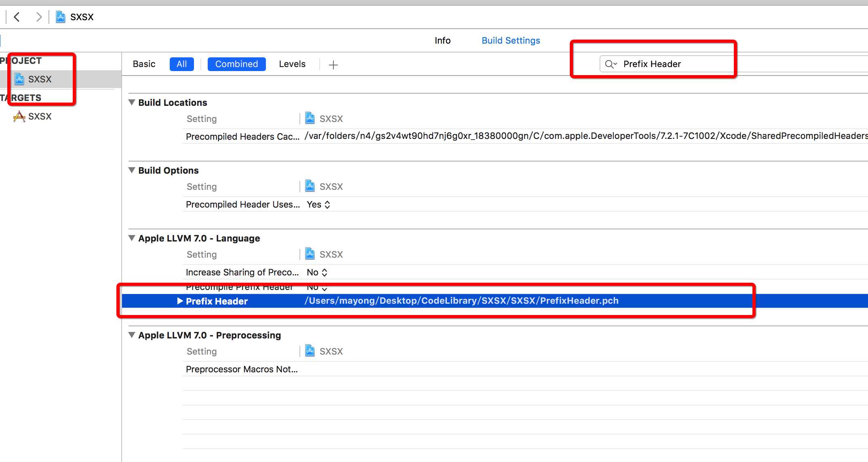Click the Build Locations heading
This screenshot has height=462, width=868.
(173, 103)
